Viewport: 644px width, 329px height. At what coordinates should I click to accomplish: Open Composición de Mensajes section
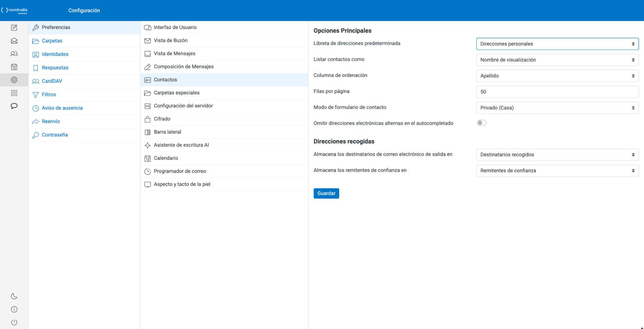tap(224, 66)
